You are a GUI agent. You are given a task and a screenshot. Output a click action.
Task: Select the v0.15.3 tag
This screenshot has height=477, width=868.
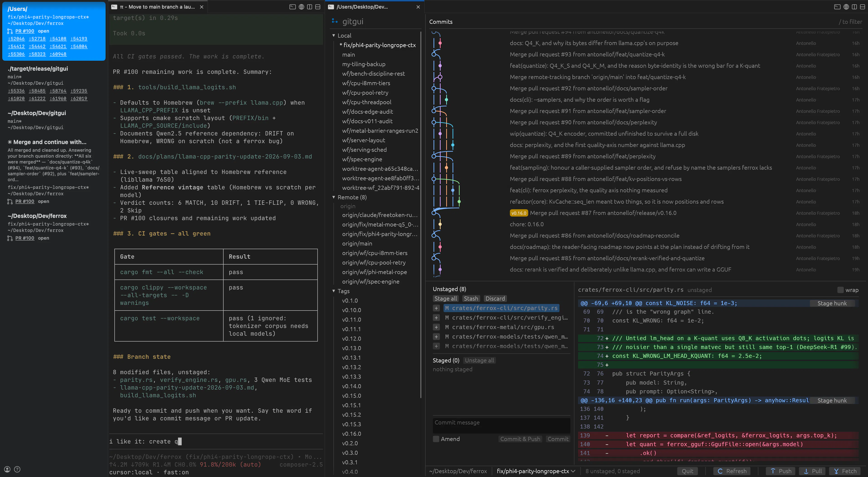coord(352,424)
